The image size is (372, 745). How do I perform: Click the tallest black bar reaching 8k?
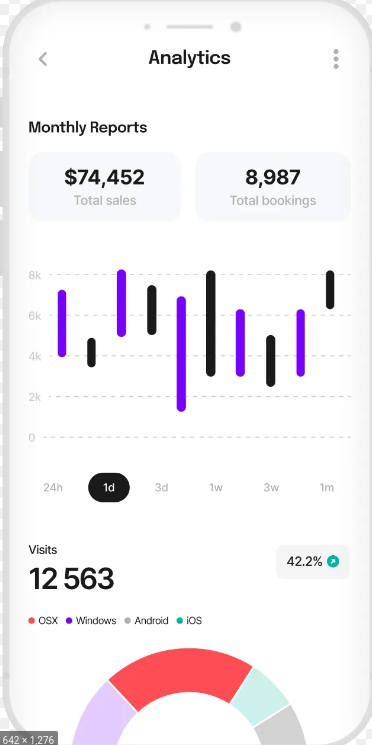tap(210, 324)
